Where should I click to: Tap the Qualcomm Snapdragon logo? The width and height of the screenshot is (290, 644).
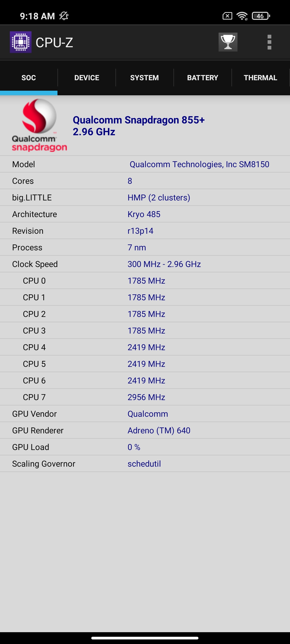[39, 125]
